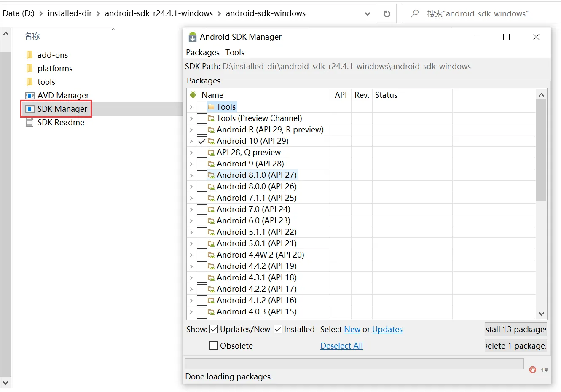Click the Android 10 (API 29) package icon
Viewport: 561px width, 392px height.
coord(211,141)
